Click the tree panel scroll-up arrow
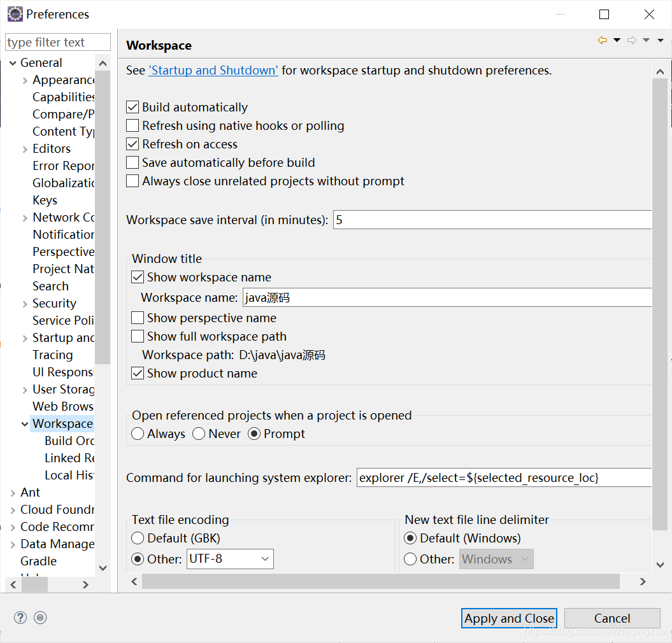Viewport: 672px width, 643px height. pos(103,64)
